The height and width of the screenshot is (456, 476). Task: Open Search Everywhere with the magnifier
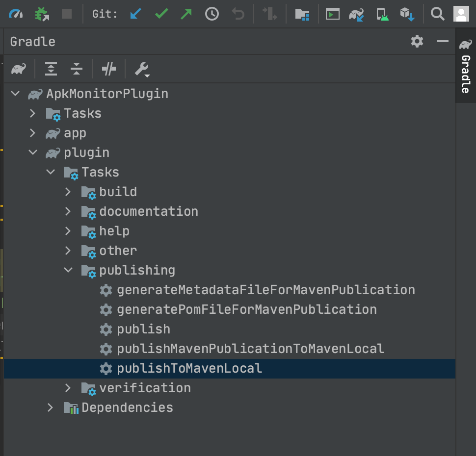[x=437, y=14]
